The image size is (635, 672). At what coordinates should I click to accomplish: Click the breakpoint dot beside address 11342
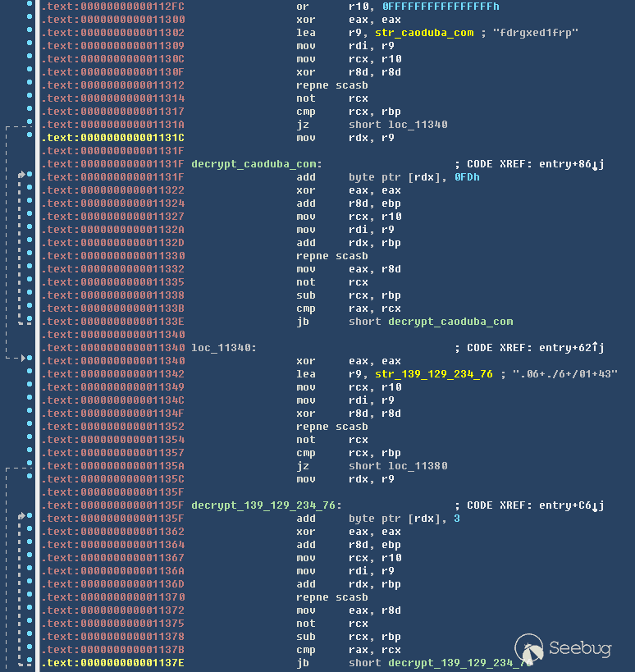click(x=30, y=371)
